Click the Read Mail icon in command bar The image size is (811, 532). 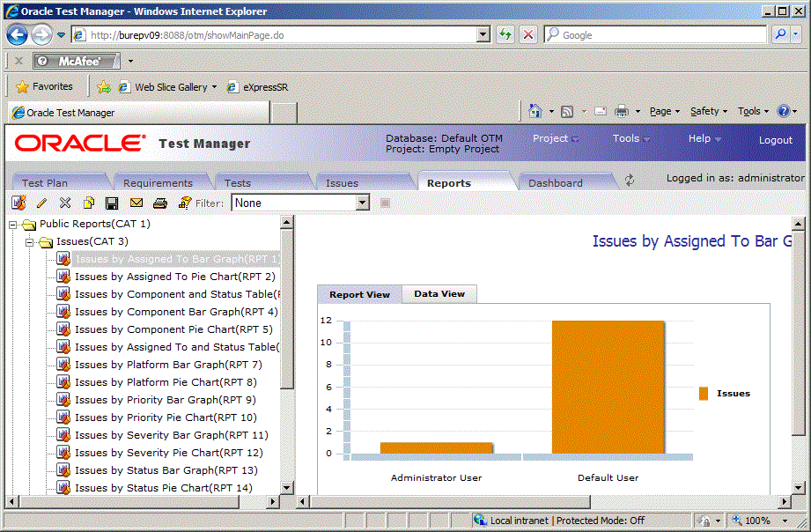pyautogui.click(x=601, y=111)
